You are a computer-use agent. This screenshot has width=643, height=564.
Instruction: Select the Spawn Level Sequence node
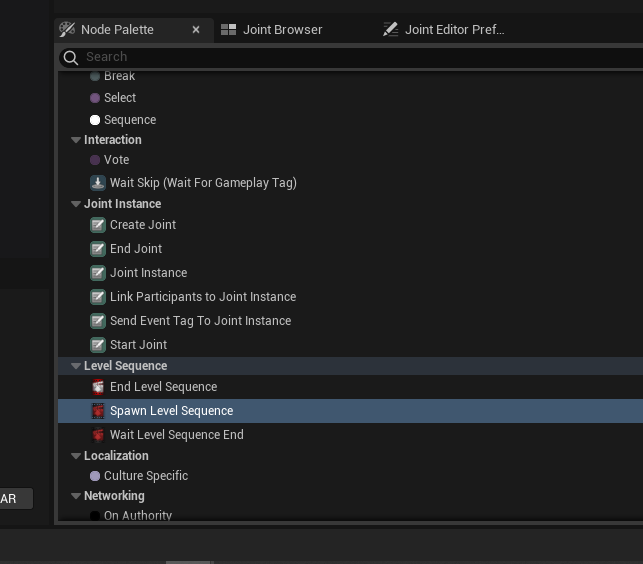click(x=171, y=411)
